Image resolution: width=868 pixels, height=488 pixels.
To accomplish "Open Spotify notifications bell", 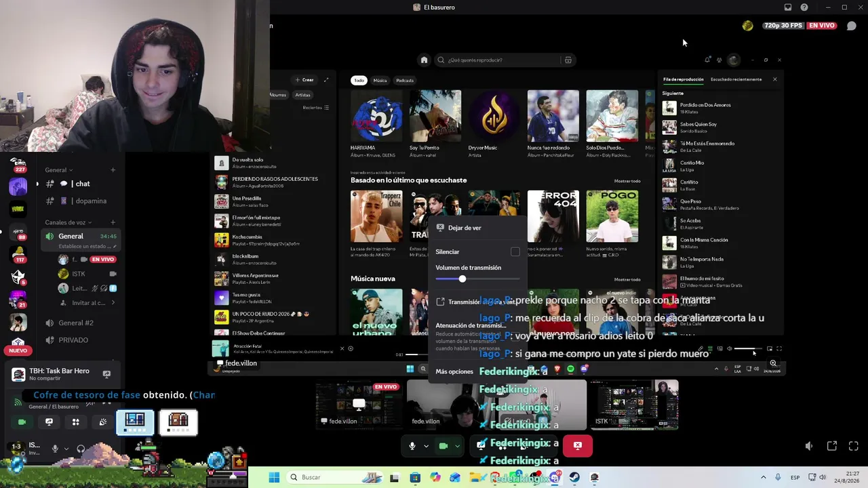I will (707, 60).
